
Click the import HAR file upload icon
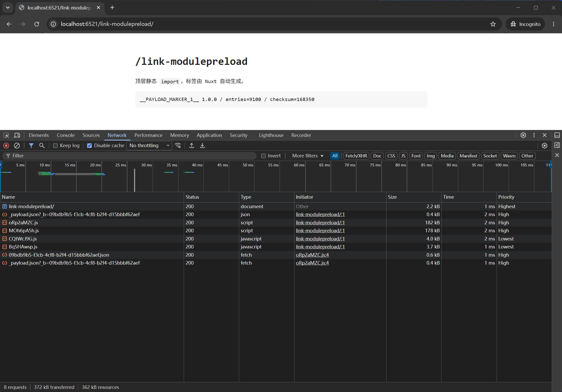click(x=191, y=146)
